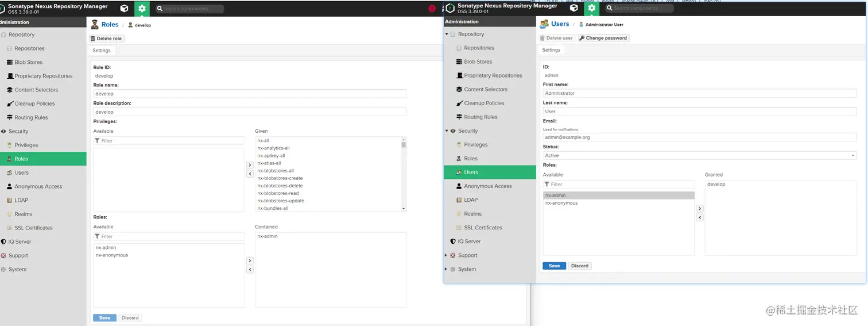Open Privileges in right window sidebar
The image size is (868, 326).
476,144
